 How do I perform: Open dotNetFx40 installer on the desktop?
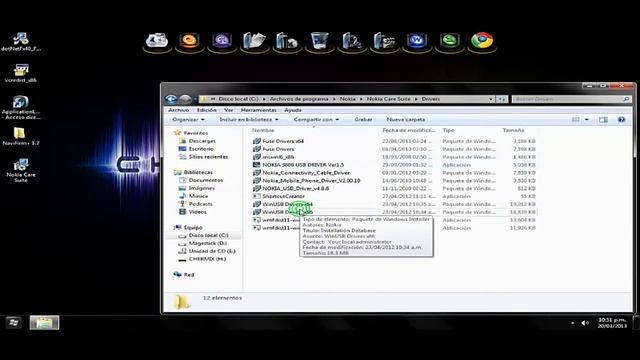(x=20, y=42)
